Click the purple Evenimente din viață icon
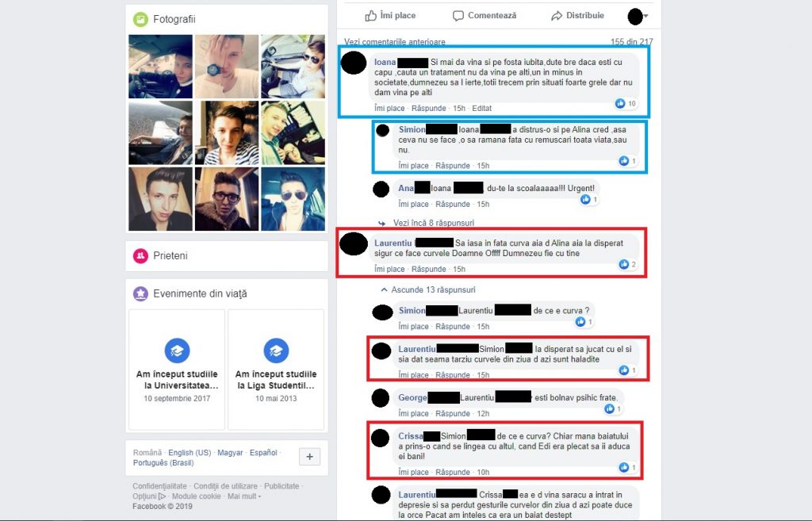The image size is (812, 521). (x=140, y=293)
